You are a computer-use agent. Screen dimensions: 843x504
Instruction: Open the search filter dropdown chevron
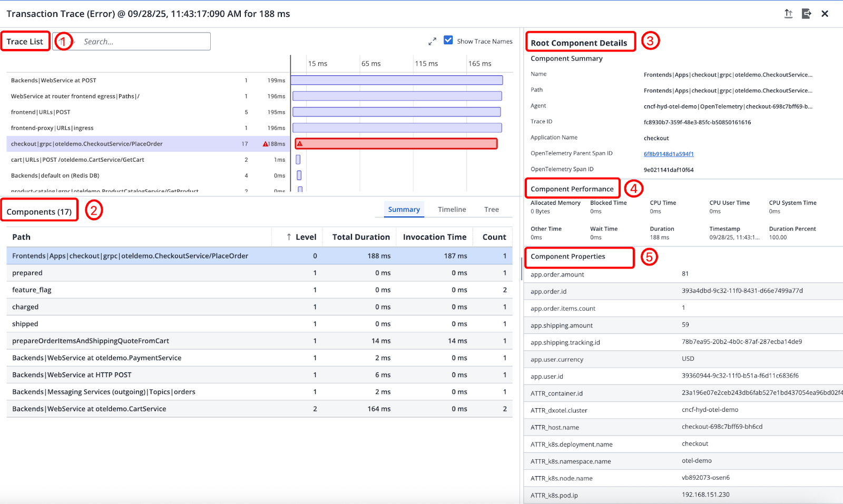click(x=73, y=42)
